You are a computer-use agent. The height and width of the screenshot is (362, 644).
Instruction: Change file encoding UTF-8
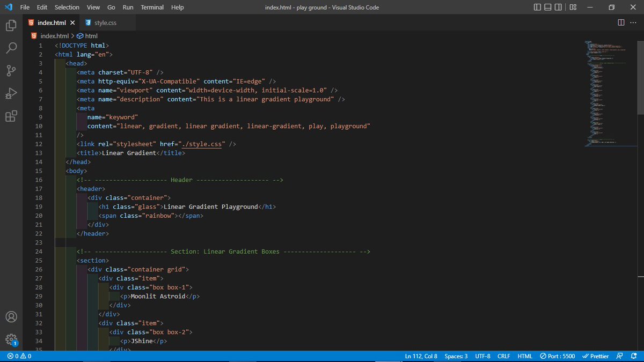(x=482, y=356)
